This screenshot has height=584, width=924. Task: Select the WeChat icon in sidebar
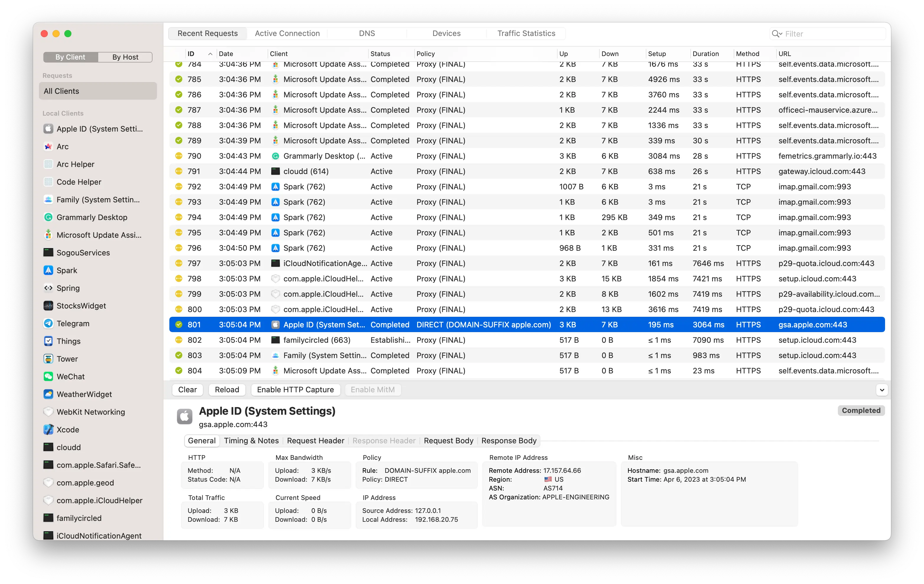tap(48, 376)
